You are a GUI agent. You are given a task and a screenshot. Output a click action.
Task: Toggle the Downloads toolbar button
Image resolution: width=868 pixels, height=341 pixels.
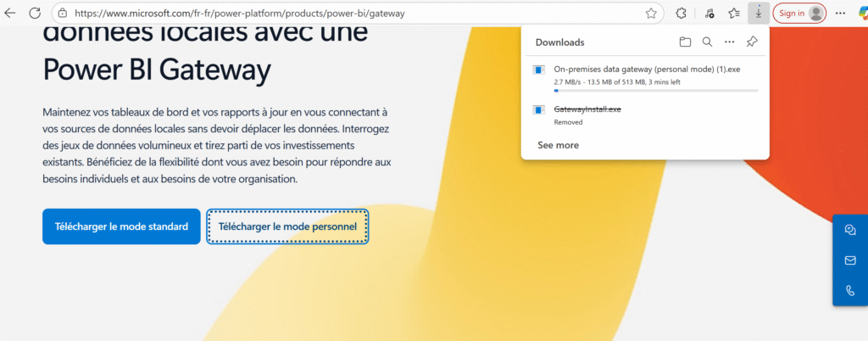pos(759,14)
